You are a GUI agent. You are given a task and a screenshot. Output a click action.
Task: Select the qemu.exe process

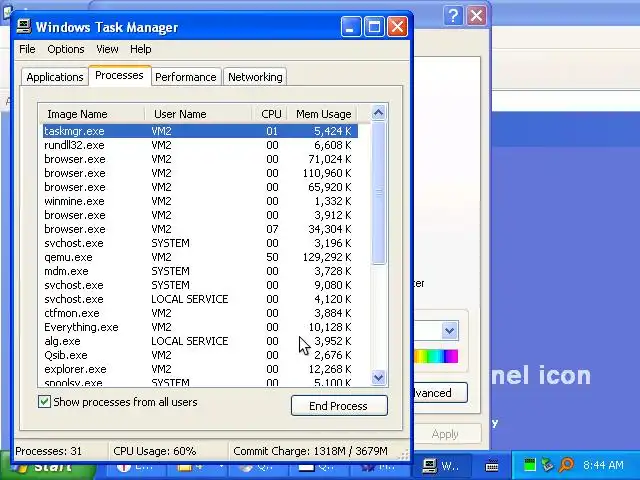coord(200,257)
